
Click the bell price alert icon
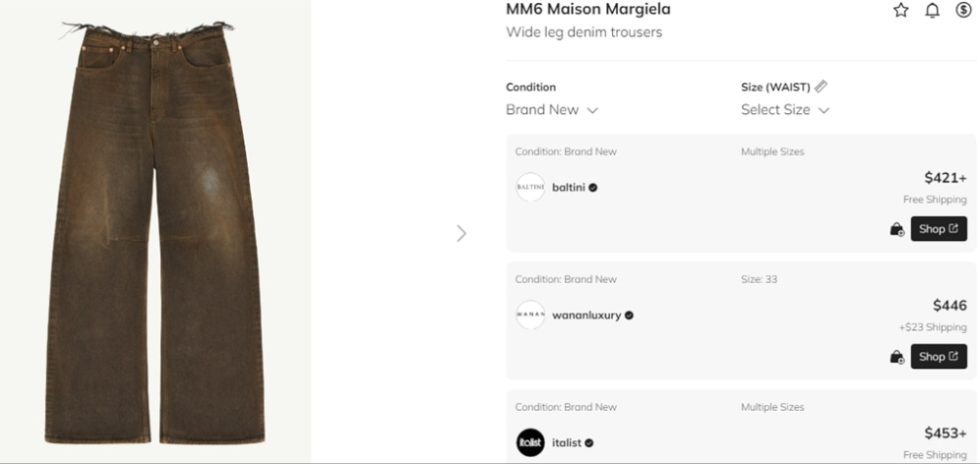(x=932, y=10)
